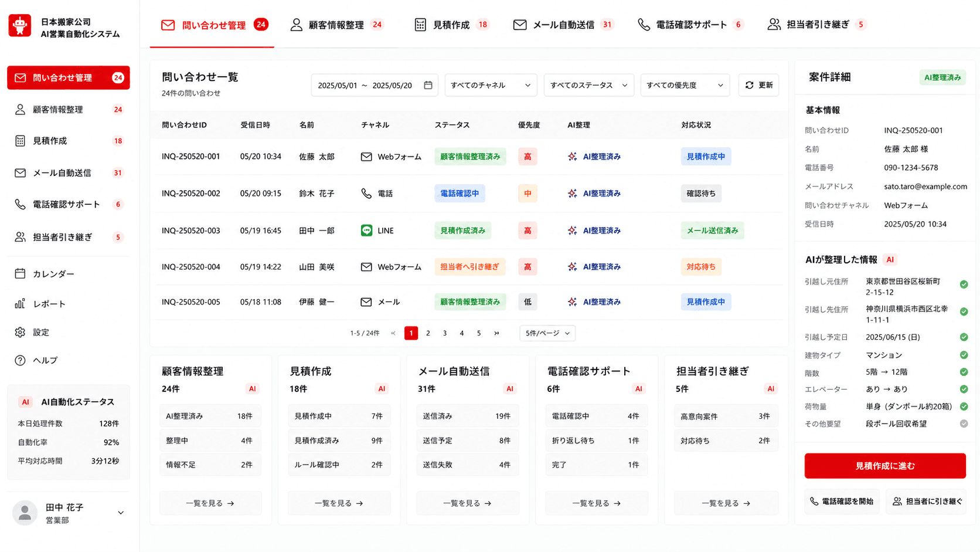Switch to the メール自動送信 top tab
980x552 pixels.
(563, 25)
